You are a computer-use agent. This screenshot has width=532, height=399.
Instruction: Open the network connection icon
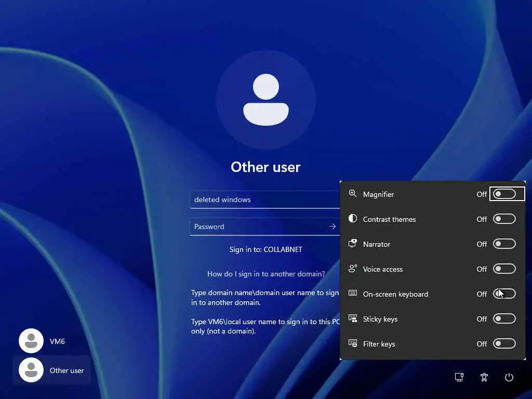[459, 377]
